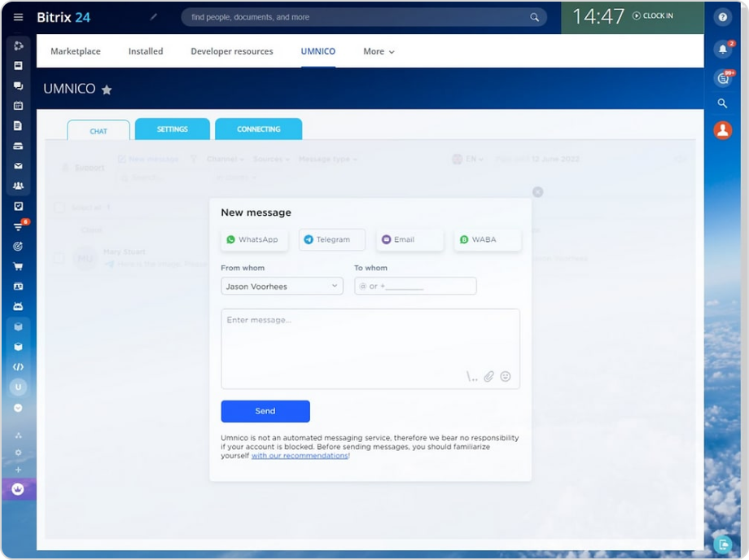Switch to the SETTINGS tab
This screenshot has height=560, width=749.
[172, 129]
